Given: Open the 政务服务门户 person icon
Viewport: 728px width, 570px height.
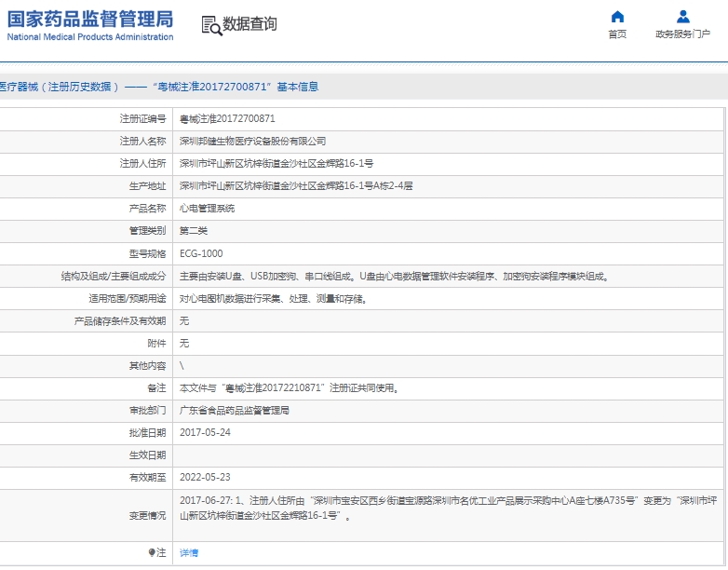Looking at the screenshot, I should [x=682, y=17].
